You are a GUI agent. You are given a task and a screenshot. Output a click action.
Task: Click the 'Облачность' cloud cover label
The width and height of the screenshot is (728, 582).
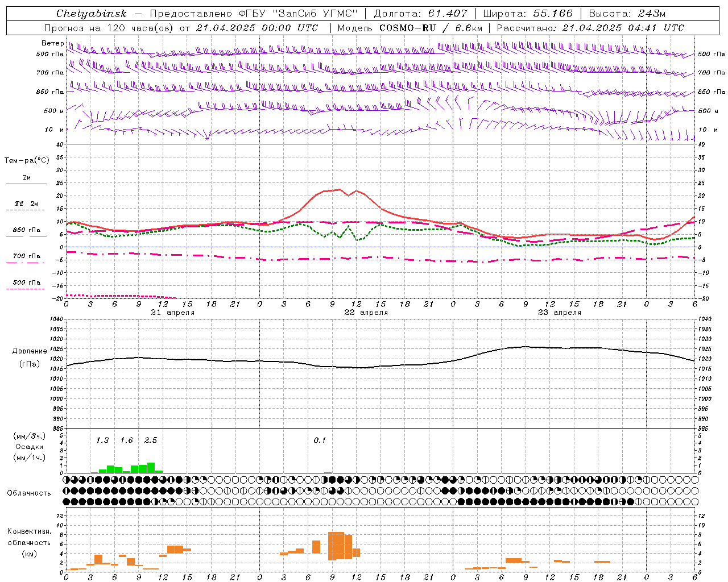tap(29, 493)
